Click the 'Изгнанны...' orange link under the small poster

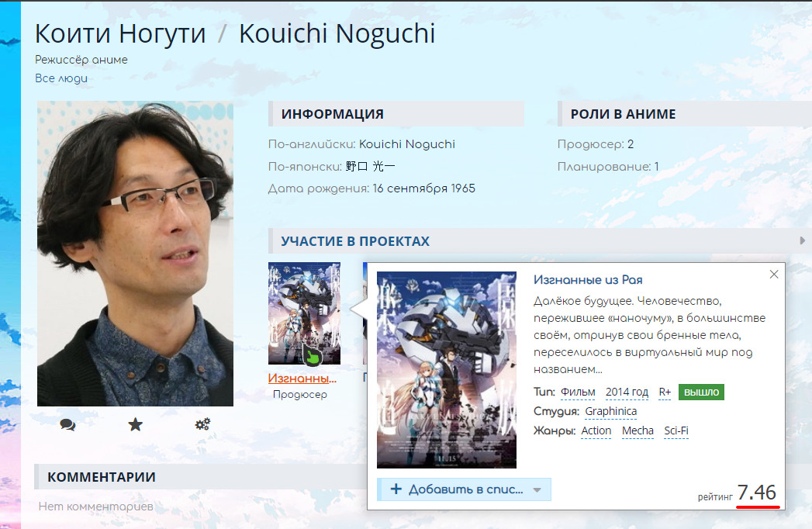coord(302,379)
